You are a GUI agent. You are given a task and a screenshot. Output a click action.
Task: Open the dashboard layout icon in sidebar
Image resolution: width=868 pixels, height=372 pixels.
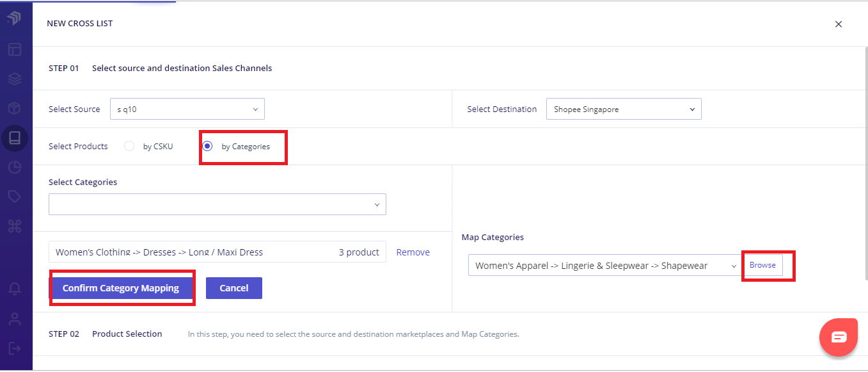[15, 49]
